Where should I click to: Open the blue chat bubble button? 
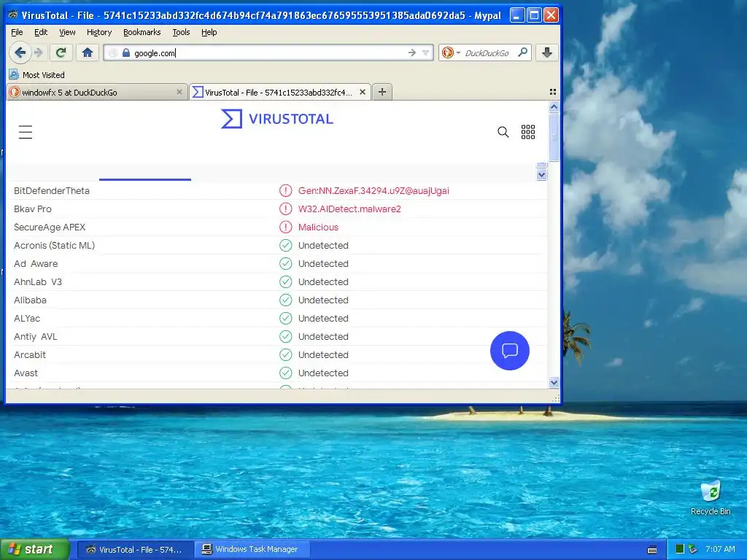pos(510,351)
